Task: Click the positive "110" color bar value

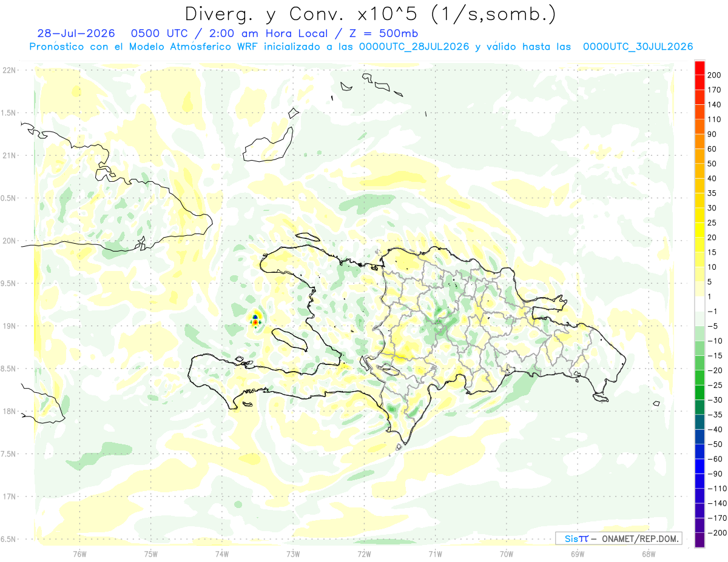Action: click(x=715, y=119)
